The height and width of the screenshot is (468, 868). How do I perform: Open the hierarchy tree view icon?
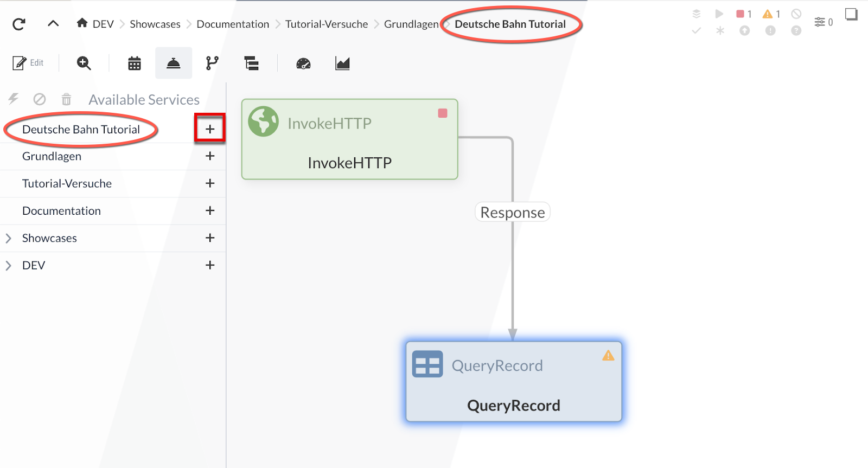point(251,63)
